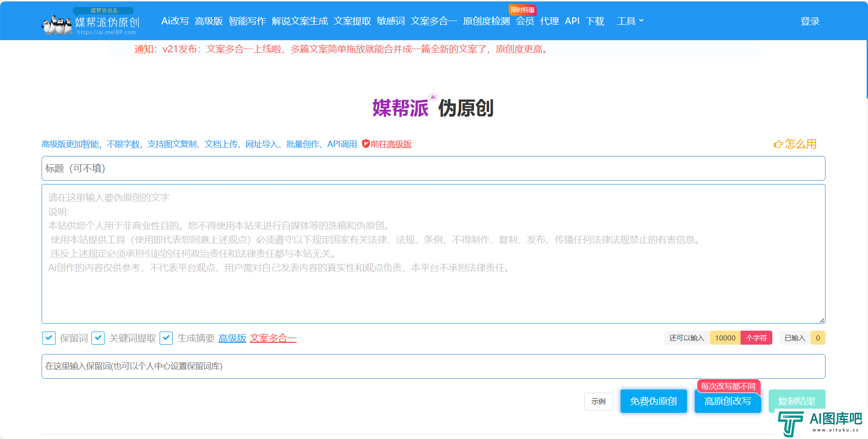Click the red 文案多合一 link below the textarea
868x439 pixels.
273,338
